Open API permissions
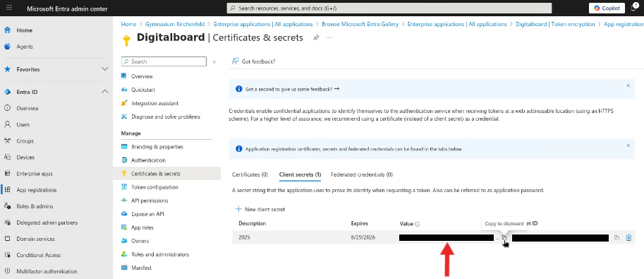Image resolution: width=644 pixels, height=279 pixels. coord(150,201)
